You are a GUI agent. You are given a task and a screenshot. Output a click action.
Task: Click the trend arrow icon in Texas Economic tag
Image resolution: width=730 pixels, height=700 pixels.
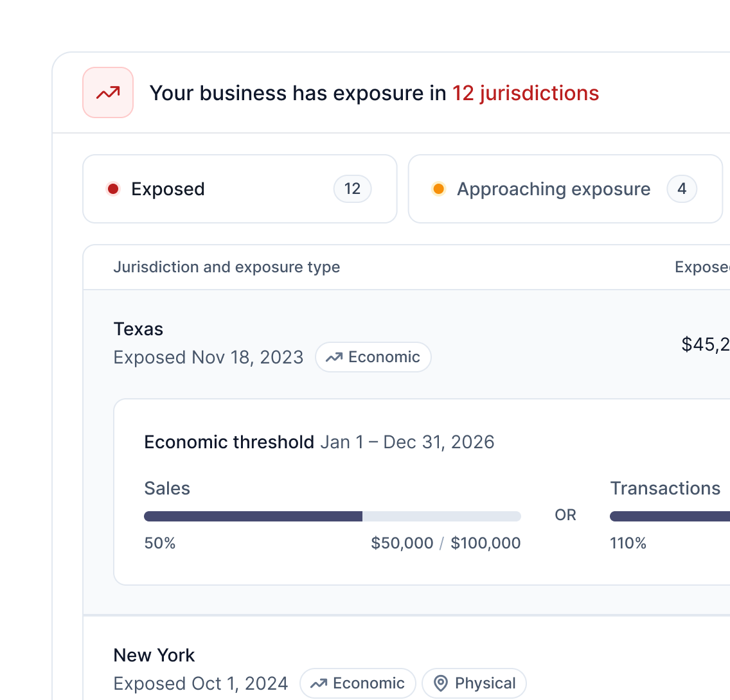click(334, 357)
